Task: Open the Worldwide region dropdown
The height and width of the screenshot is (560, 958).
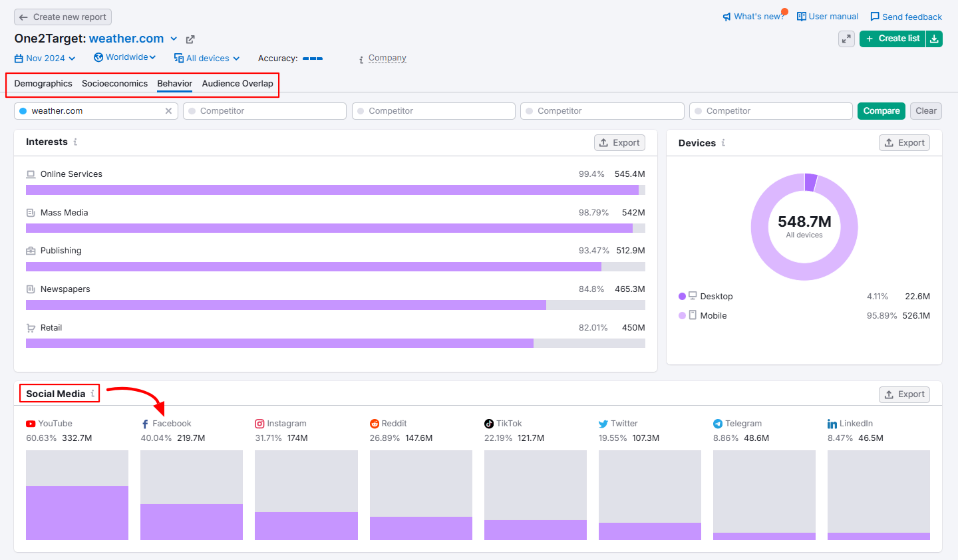Action: point(125,57)
